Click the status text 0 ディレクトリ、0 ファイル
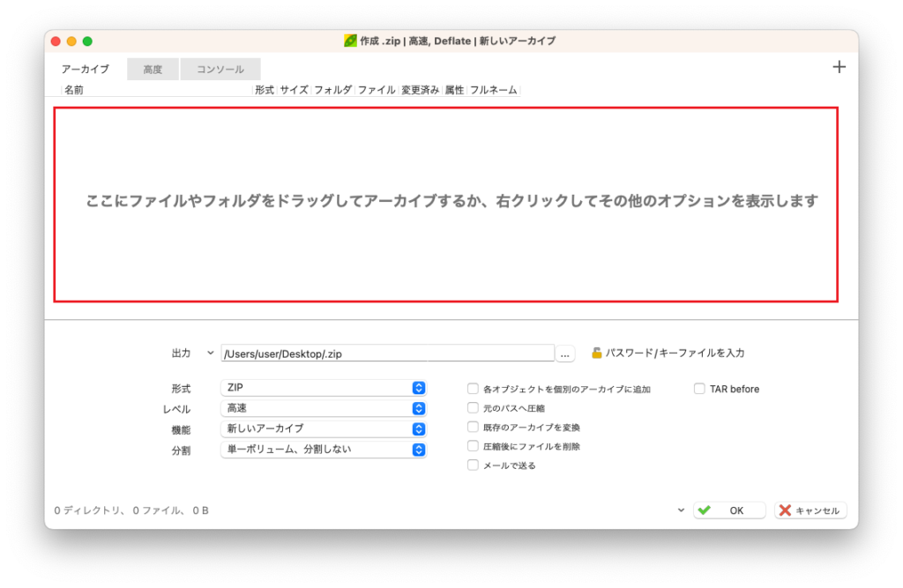This screenshot has height=588, width=903. click(131, 510)
